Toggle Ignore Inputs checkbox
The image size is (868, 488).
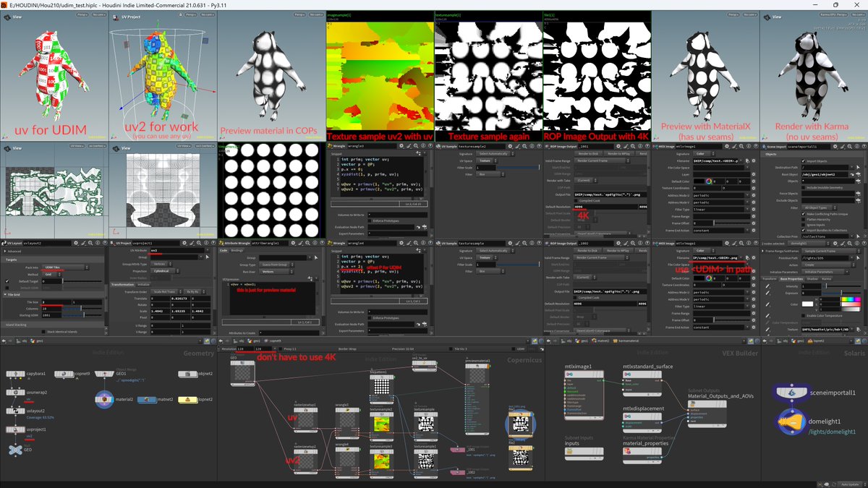[803, 225]
